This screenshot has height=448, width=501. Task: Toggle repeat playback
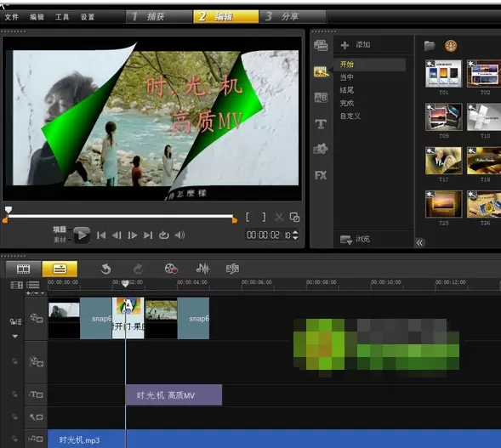pos(164,235)
